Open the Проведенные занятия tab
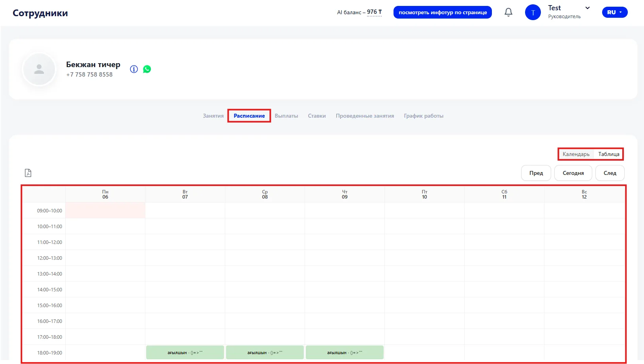 pyautogui.click(x=365, y=116)
